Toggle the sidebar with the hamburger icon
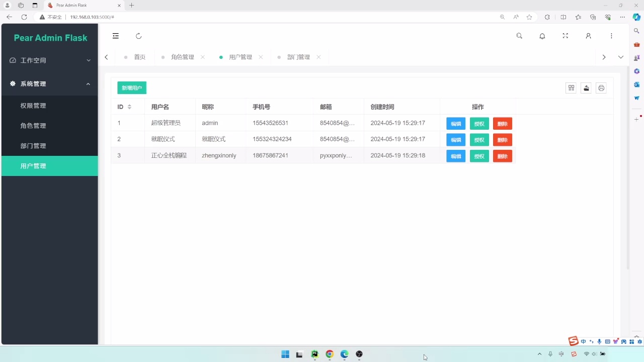The width and height of the screenshot is (644, 362). [115, 36]
